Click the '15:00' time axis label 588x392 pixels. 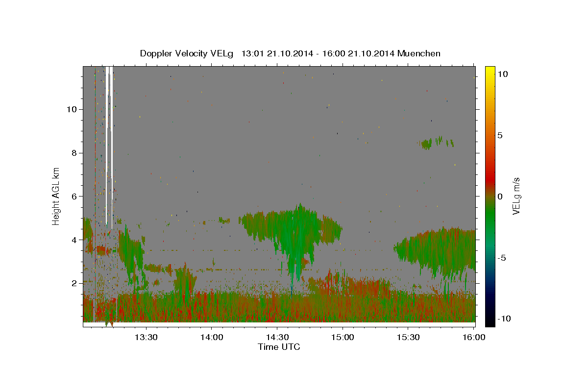[x=343, y=337]
